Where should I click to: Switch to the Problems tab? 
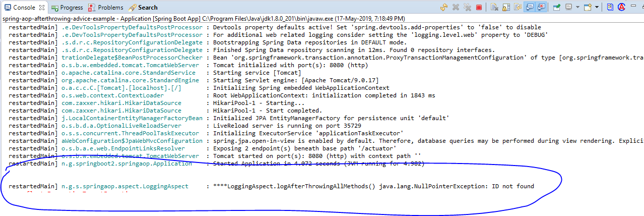[x=105, y=8]
